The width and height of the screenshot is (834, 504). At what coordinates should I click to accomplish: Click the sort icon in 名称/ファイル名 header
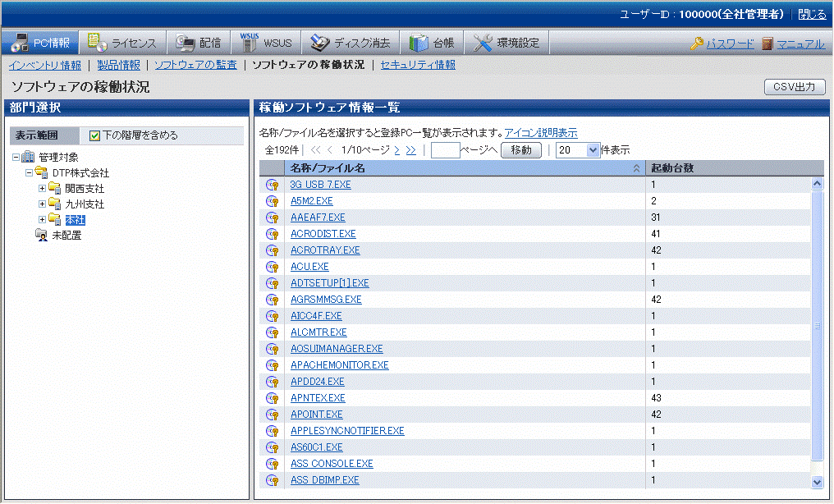tap(636, 168)
